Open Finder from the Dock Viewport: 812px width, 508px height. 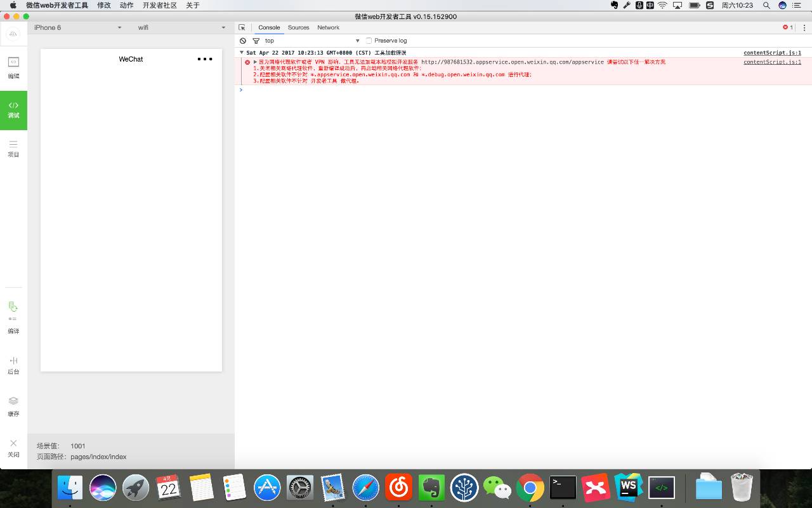(x=70, y=488)
